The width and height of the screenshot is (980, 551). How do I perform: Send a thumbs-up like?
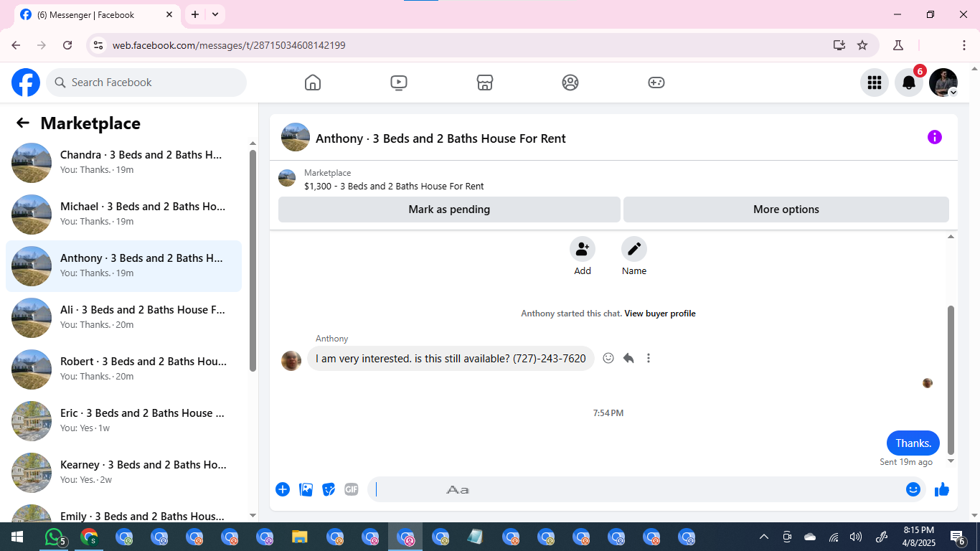[x=942, y=489]
